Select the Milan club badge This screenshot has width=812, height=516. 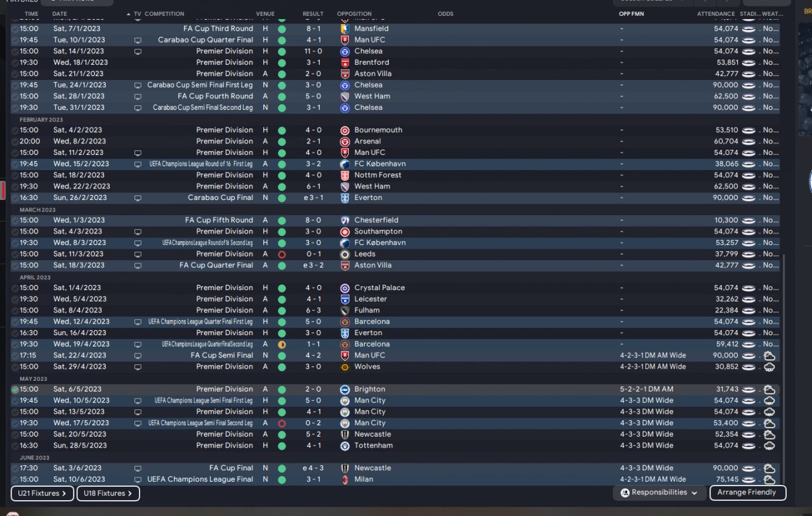[345, 479]
